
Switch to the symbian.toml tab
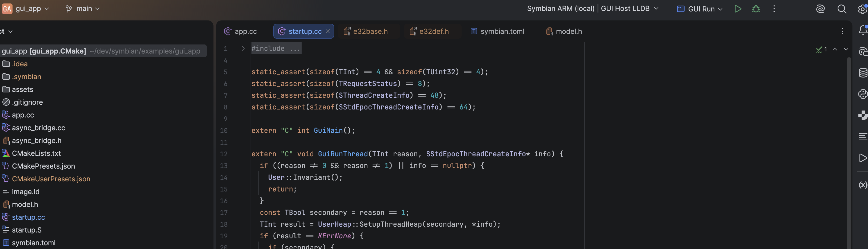[497, 31]
